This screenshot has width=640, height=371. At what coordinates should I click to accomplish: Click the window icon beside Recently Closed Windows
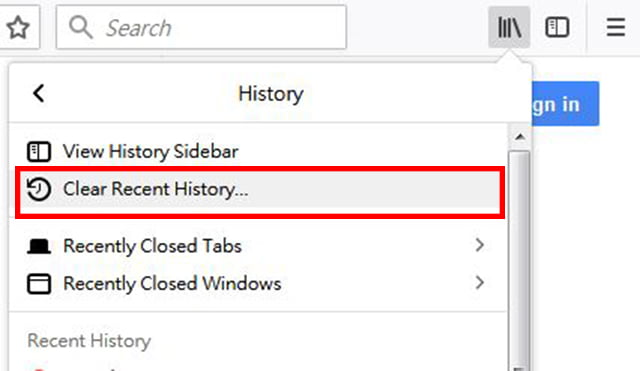click(x=39, y=284)
